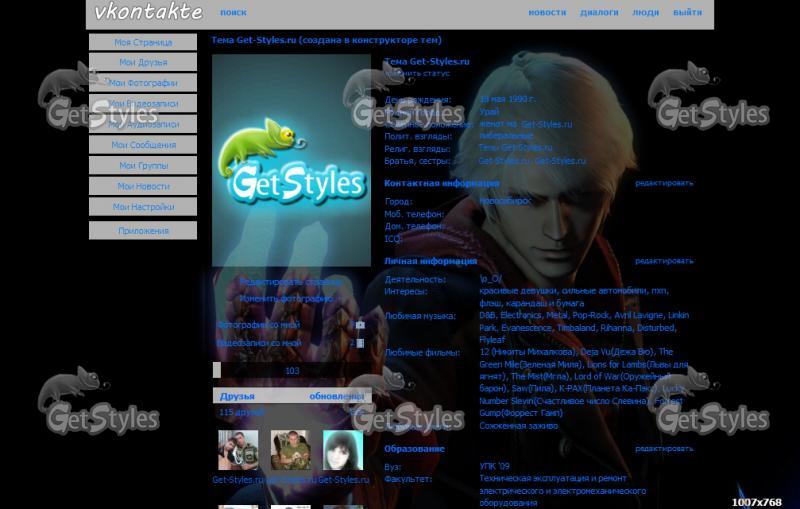Go to Мои Друзья in the sidebar
The height and width of the screenshot is (509, 800).
(143, 62)
